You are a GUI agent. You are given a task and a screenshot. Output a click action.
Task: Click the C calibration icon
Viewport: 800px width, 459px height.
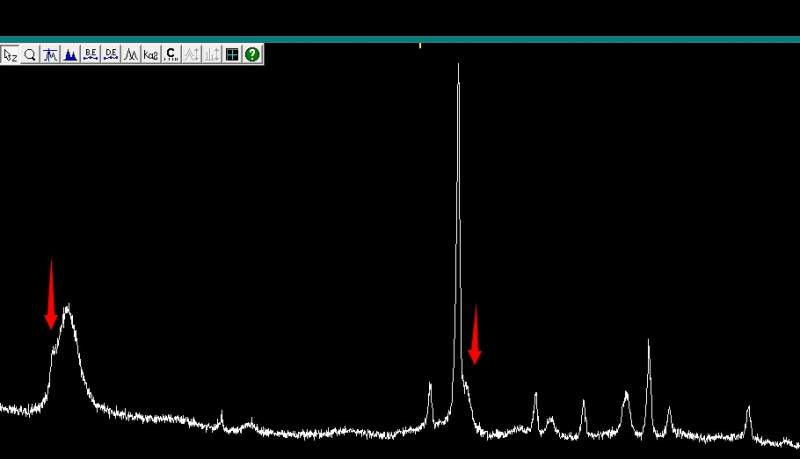171,55
